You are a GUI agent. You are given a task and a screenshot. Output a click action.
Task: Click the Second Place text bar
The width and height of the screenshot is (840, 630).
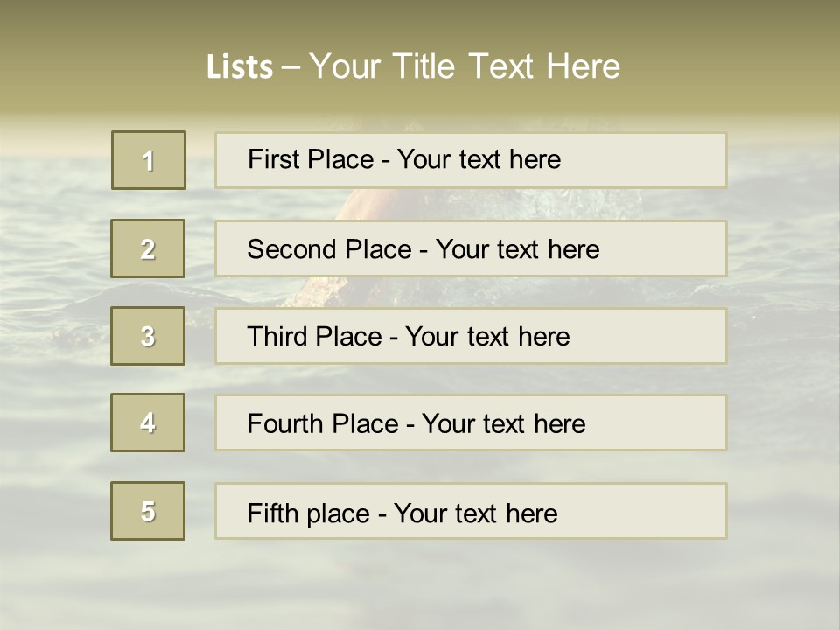pyautogui.click(x=471, y=248)
